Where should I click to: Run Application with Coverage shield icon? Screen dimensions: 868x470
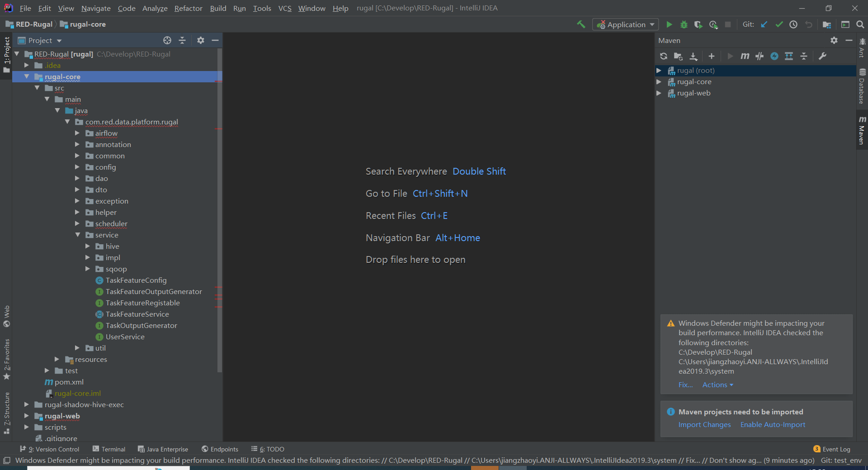[x=698, y=24]
